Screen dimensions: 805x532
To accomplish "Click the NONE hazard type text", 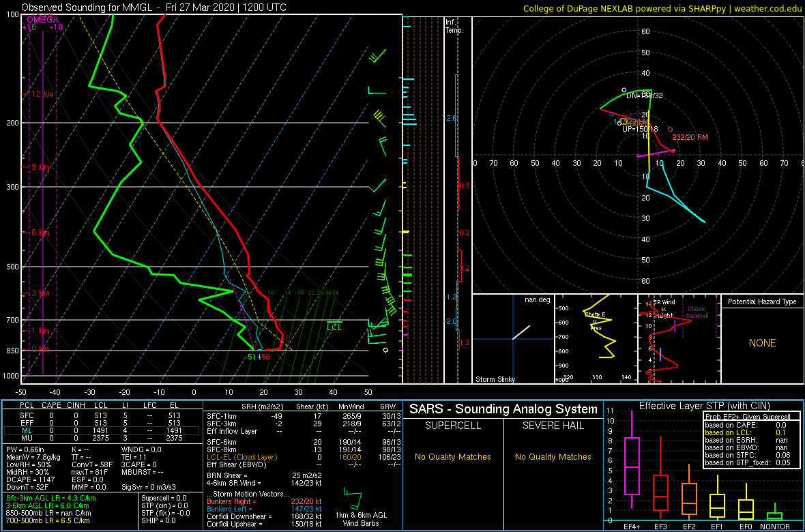I will tap(762, 343).
